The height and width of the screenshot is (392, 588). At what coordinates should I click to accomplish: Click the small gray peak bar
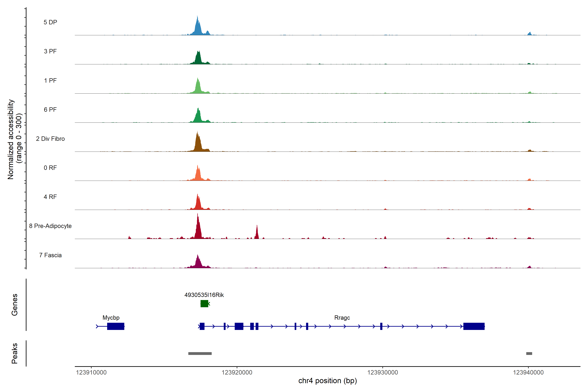[529, 353]
